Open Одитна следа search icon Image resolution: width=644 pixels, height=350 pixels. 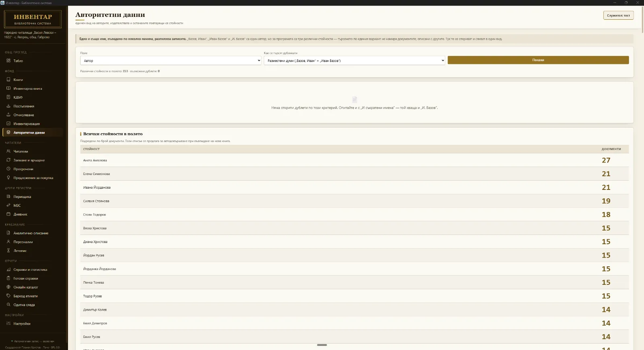click(8, 305)
